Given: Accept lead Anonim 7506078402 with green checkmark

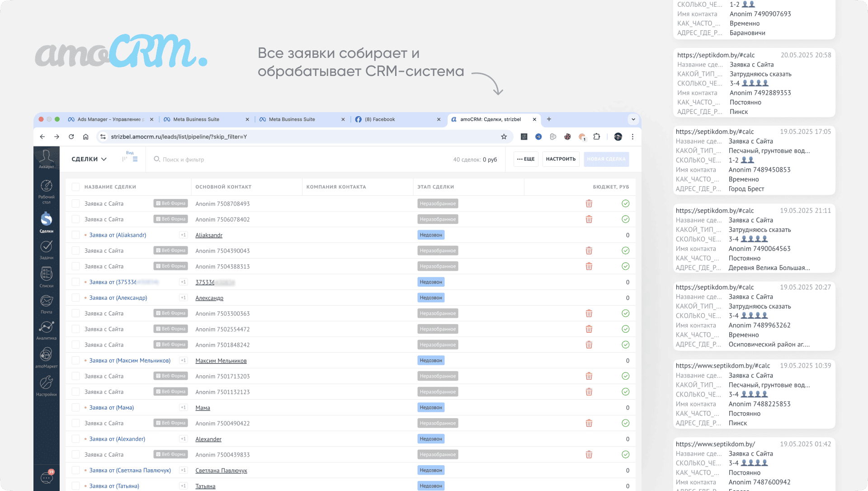Looking at the screenshot, I should [x=625, y=219].
